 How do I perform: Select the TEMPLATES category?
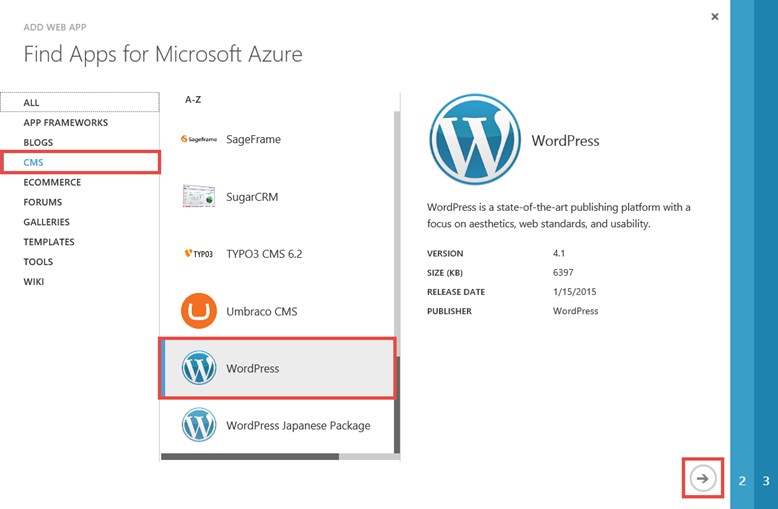coord(80,242)
